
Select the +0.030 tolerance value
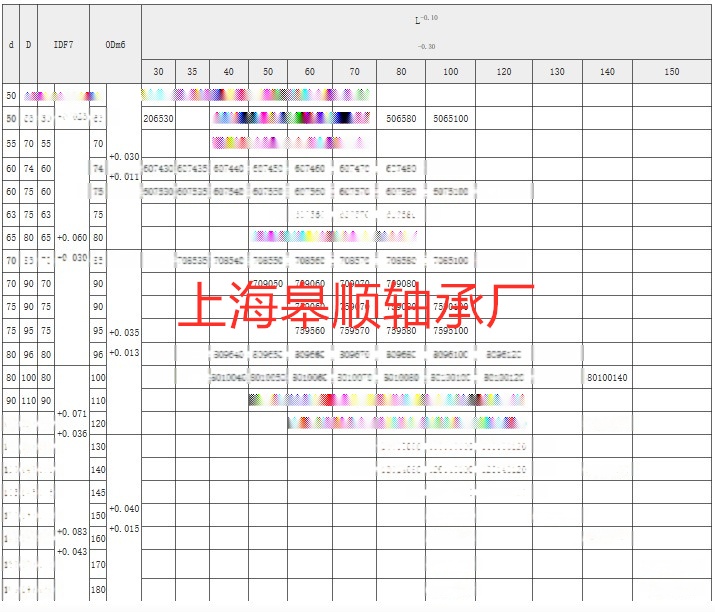tap(124, 156)
